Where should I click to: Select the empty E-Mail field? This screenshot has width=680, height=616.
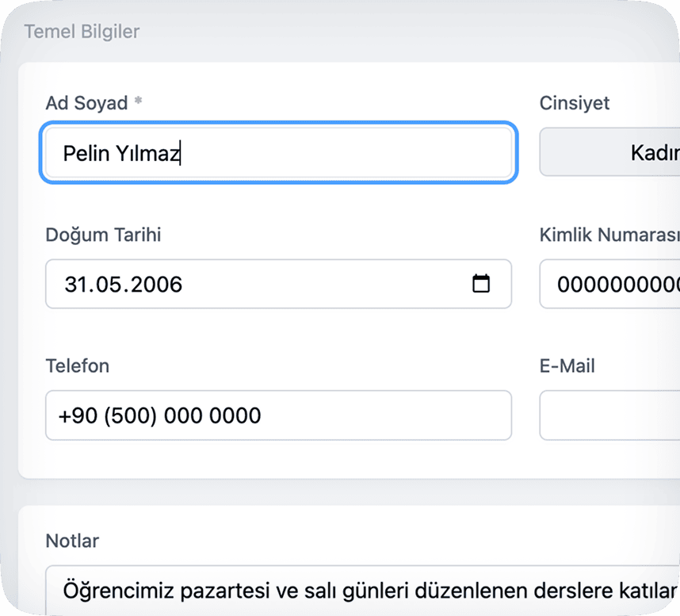609,415
